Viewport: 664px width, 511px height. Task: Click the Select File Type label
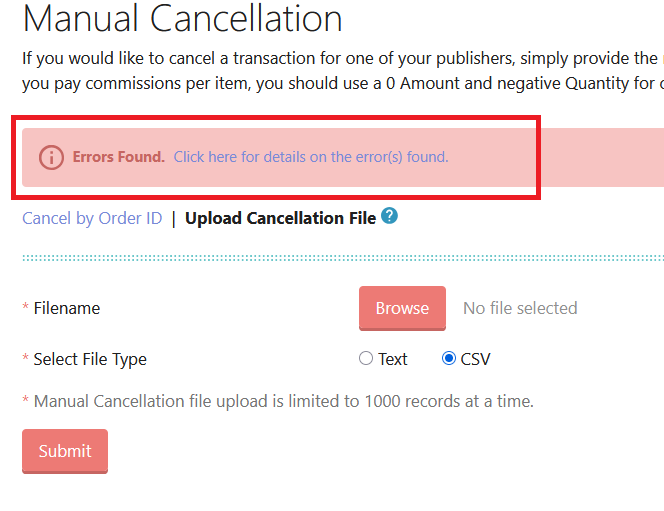tap(90, 359)
